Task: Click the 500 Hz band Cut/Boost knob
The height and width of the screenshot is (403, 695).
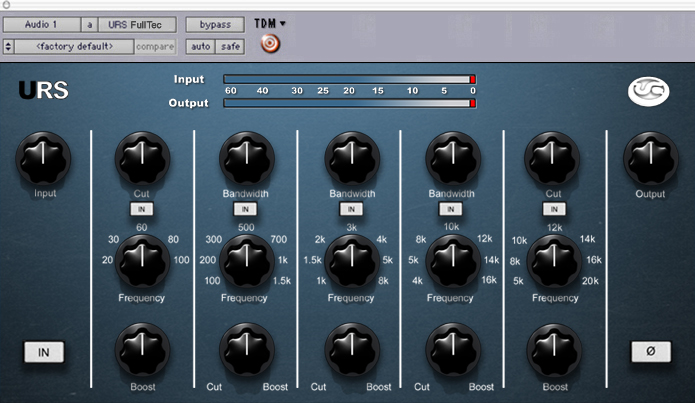Action: [x=246, y=350]
